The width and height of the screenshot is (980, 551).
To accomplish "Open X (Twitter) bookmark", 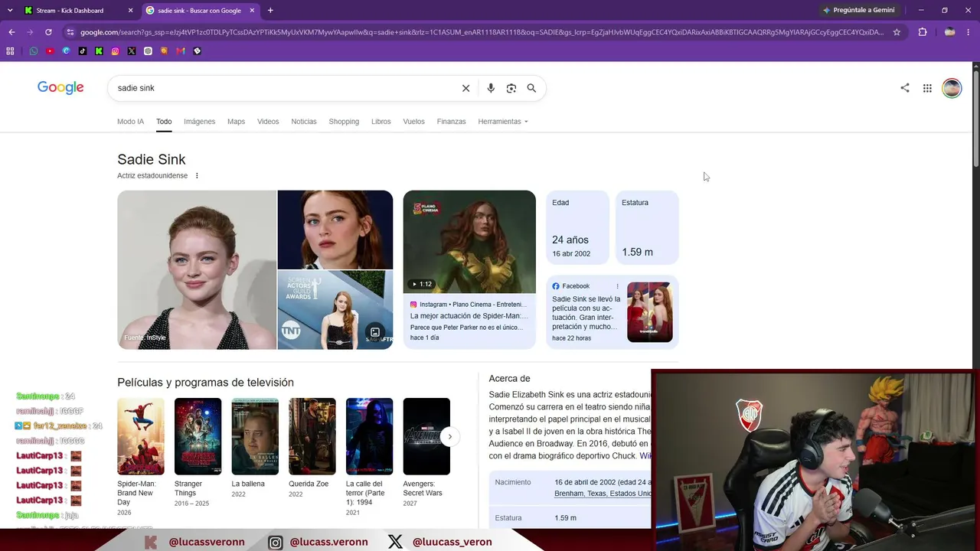I will click(x=132, y=51).
